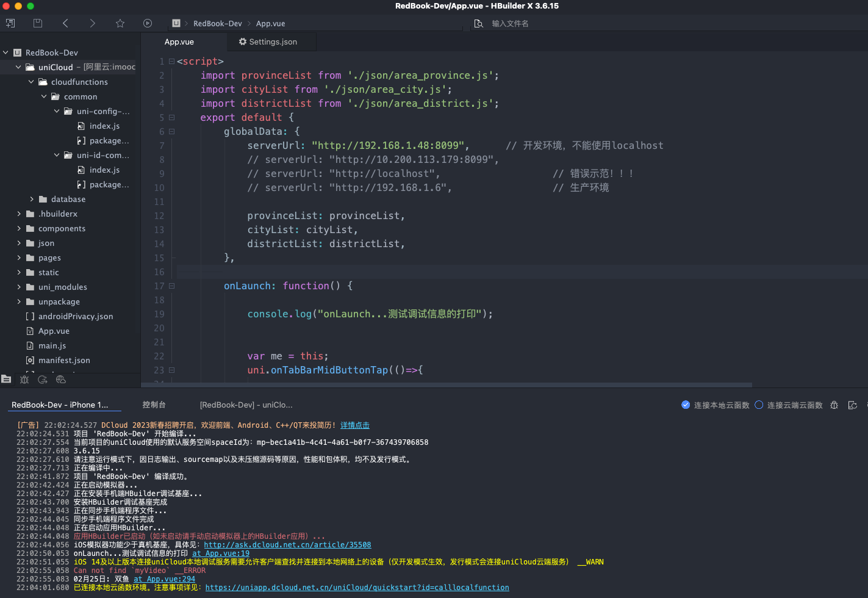Image resolution: width=868 pixels, height=598 pixels.
Task: Click the new file toolbar icon
Action: click(10, 23)
